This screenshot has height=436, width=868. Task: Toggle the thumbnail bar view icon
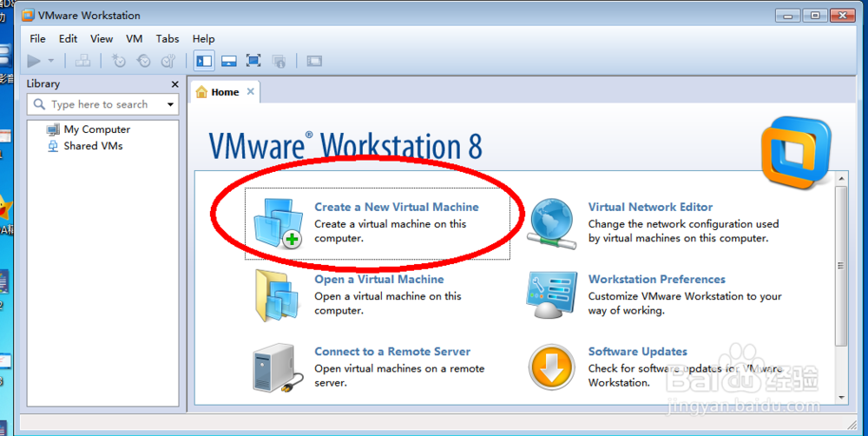point(229,61)
